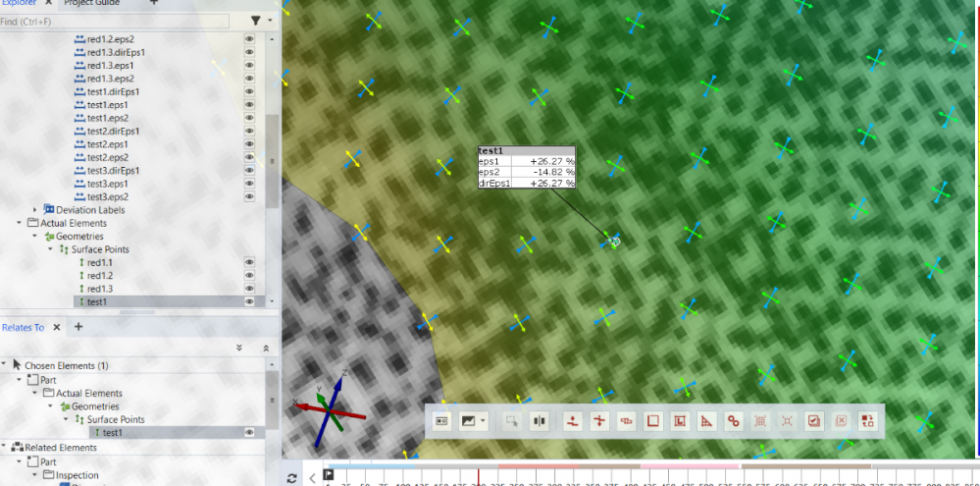The image size is (980, 486).
Task: Collapse Surface Points in the Explorer tree
Action: click(51, 249)
